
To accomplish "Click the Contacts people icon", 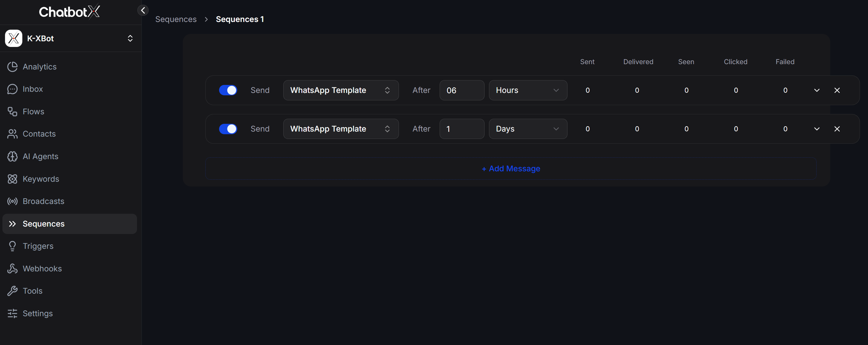I will (12, 134).
